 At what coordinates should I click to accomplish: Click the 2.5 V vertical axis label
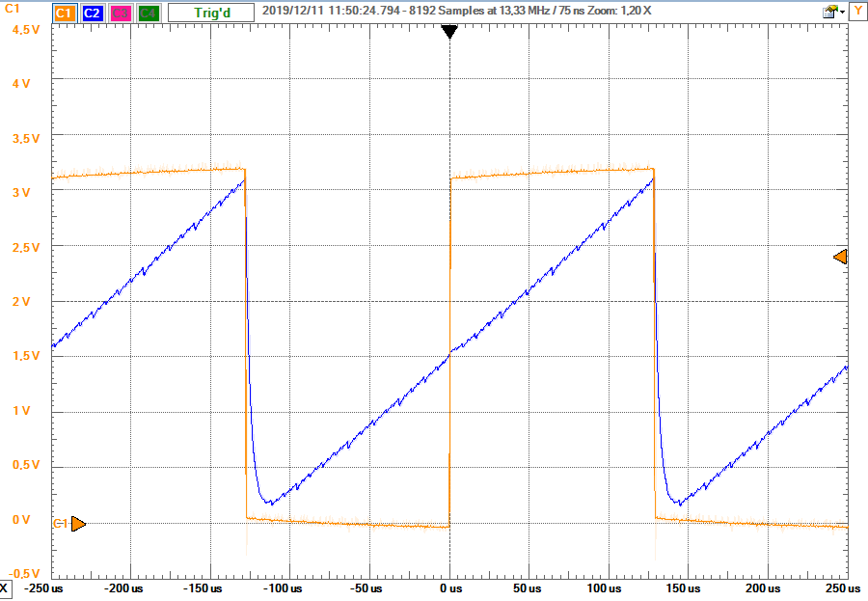24,248
